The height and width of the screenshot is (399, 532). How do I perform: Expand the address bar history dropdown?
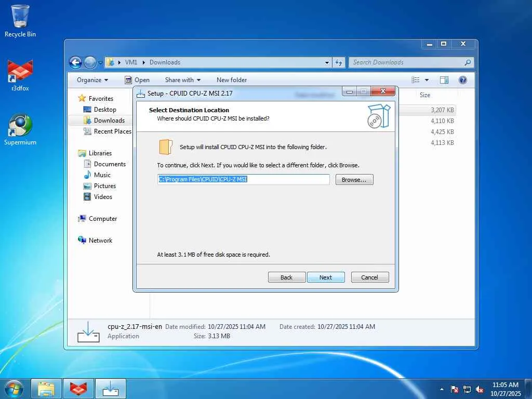pos(327,62)
